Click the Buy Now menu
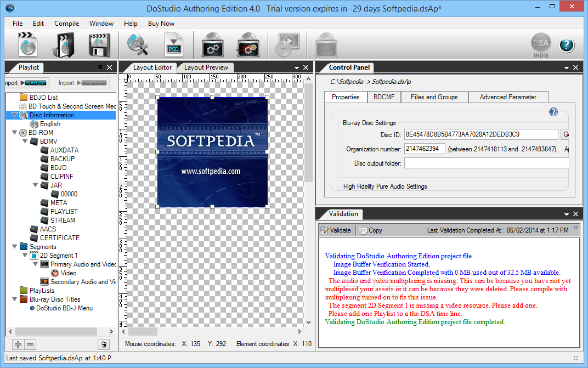The width and height of the screenshot is (588, 368). [x=161, y=23]
